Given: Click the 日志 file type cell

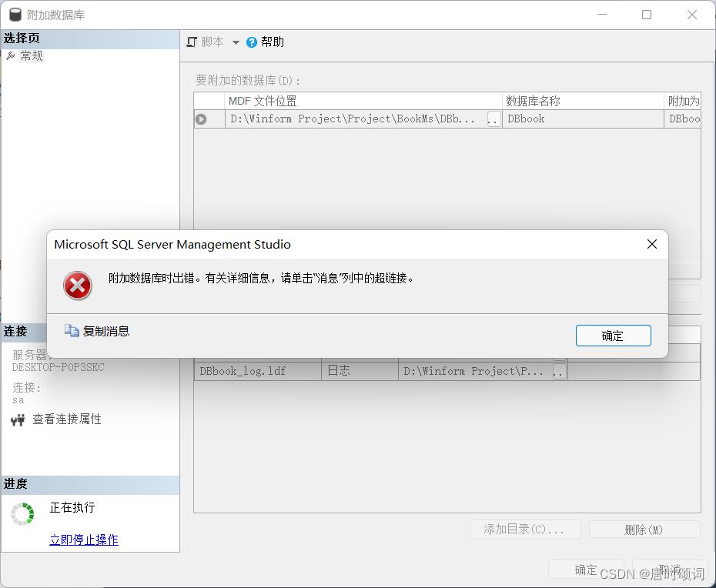Looking at the screenshot, I should point(360,371).
